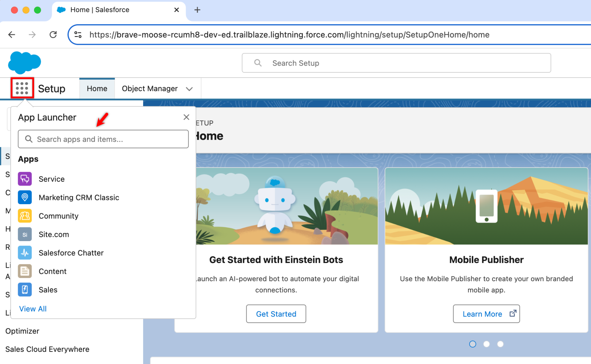Open the Content app icon
Viewport: 591px width, 364px height.
pyautogui.click(x=25, y=271)
